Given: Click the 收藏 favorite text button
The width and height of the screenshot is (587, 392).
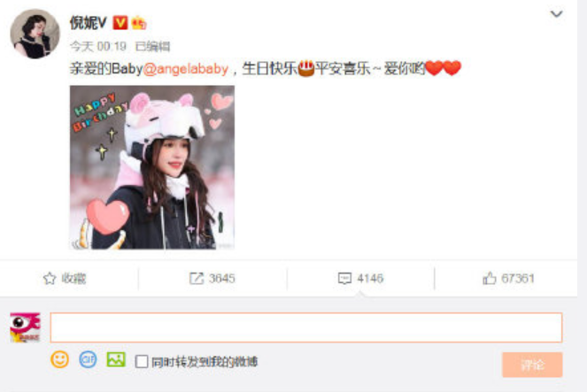Looking at the screenshot, I should [73, 278].
